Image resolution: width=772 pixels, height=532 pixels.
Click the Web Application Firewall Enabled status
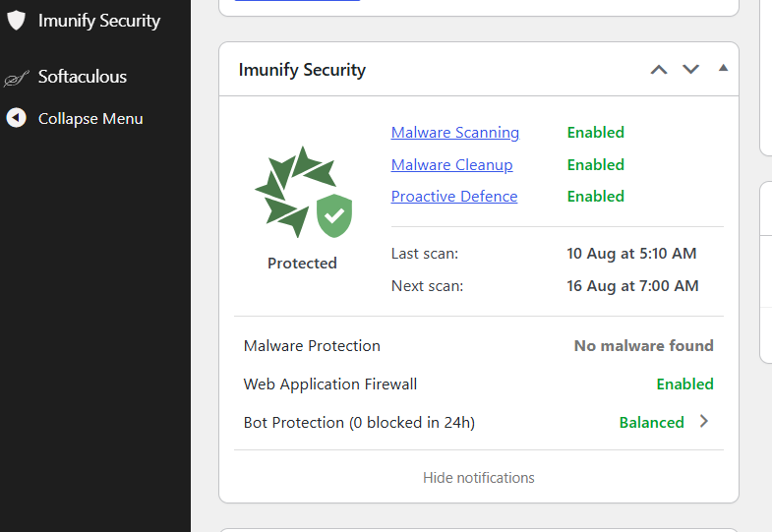coord(684,384)
